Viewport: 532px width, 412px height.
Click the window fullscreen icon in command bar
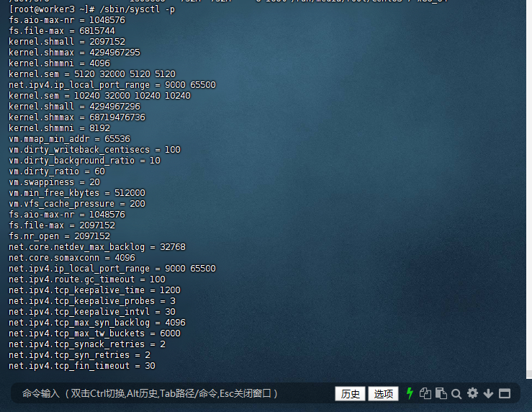(x=505, y=394)
